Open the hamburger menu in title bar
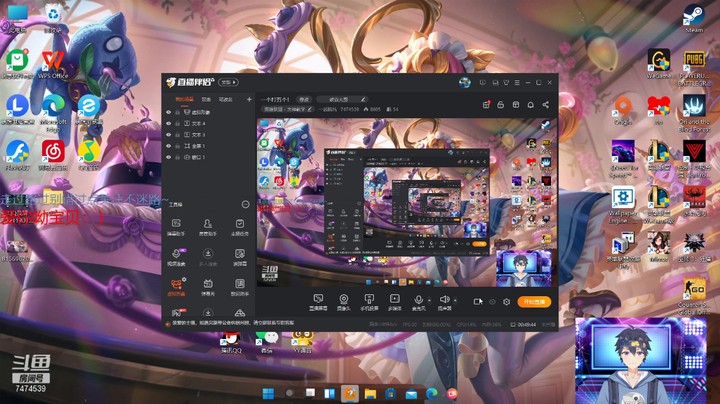720x404 pixels. [x=517, y=83]
